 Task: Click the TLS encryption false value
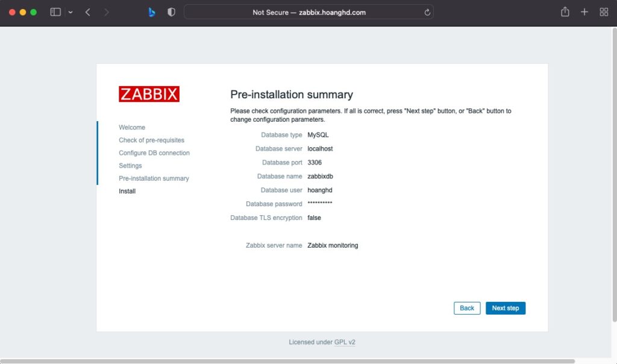[314, 218]
